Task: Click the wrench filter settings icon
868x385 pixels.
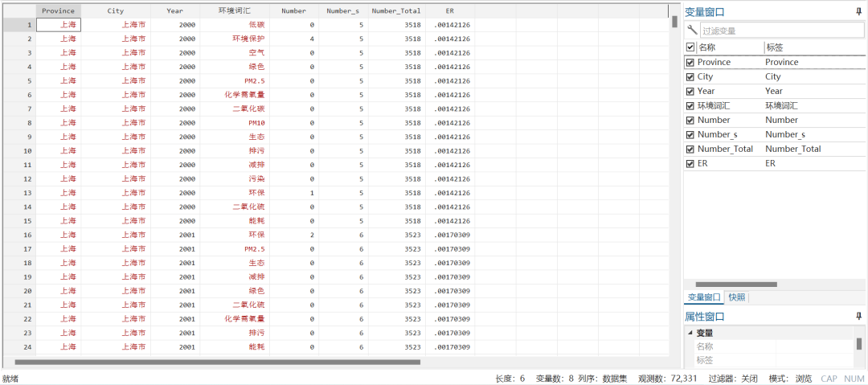Action: click(691, 30)
